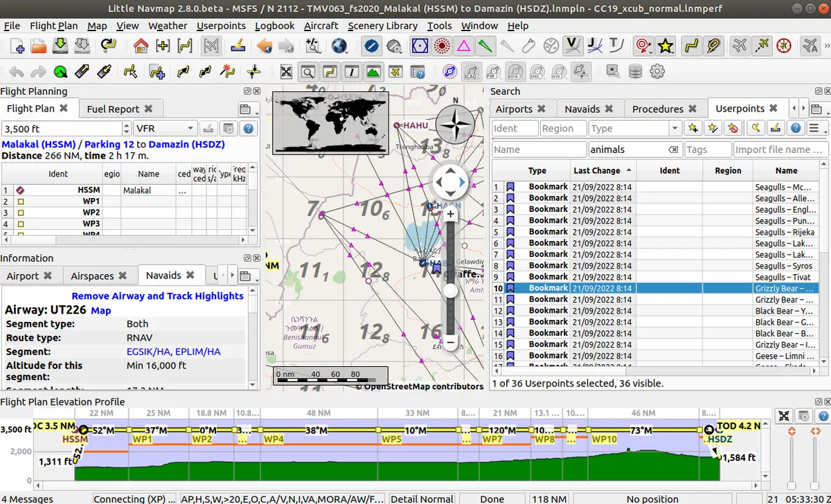Open the userpoint Type filter dropdown
The width and height of the screenshot is (831, 504).
click(674, 128)
